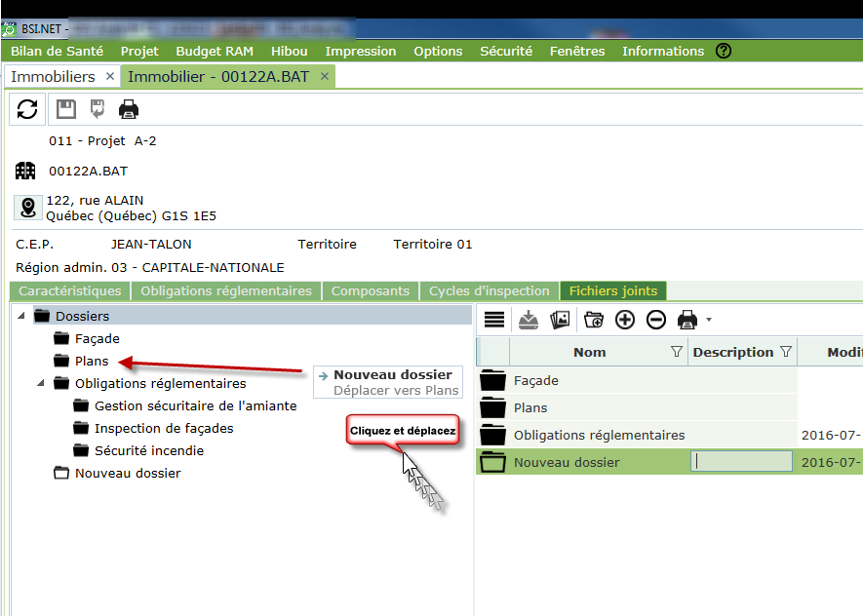Click the list view hamburger icon

[x=494, y=320]
